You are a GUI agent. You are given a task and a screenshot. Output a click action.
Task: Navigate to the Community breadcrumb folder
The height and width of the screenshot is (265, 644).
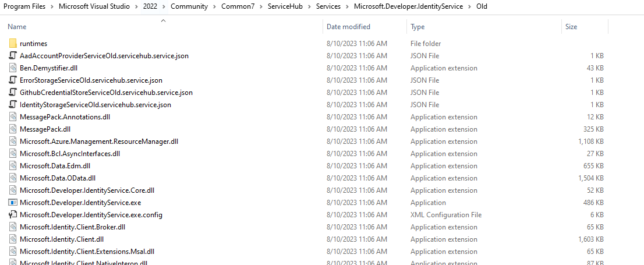189,6
